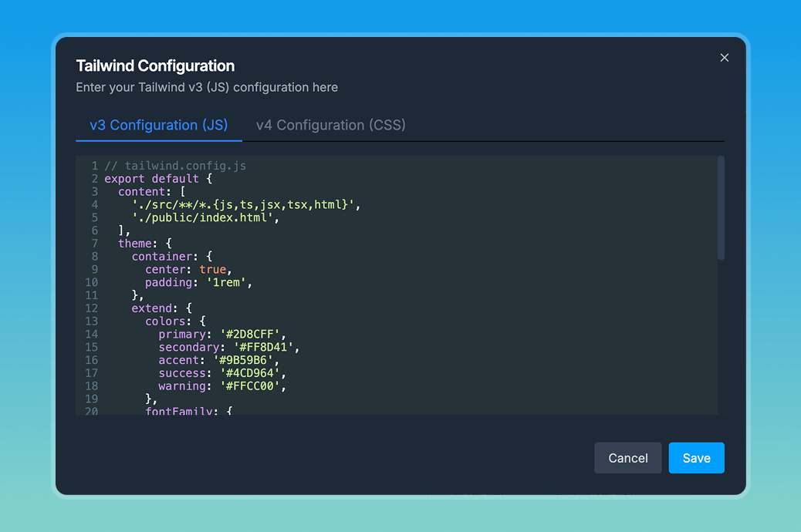Place cursor on 'export default {' line
801x532 pixels.
click(158, 179)
